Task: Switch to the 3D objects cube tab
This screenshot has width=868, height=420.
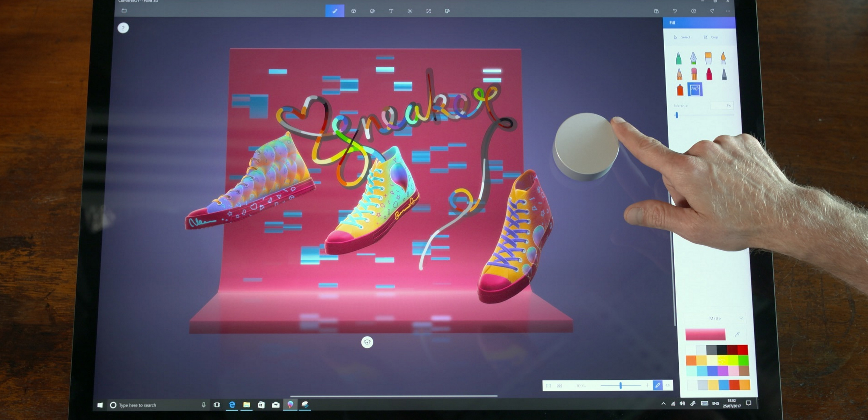Action: pyautogui.click(x=353, y=11)
